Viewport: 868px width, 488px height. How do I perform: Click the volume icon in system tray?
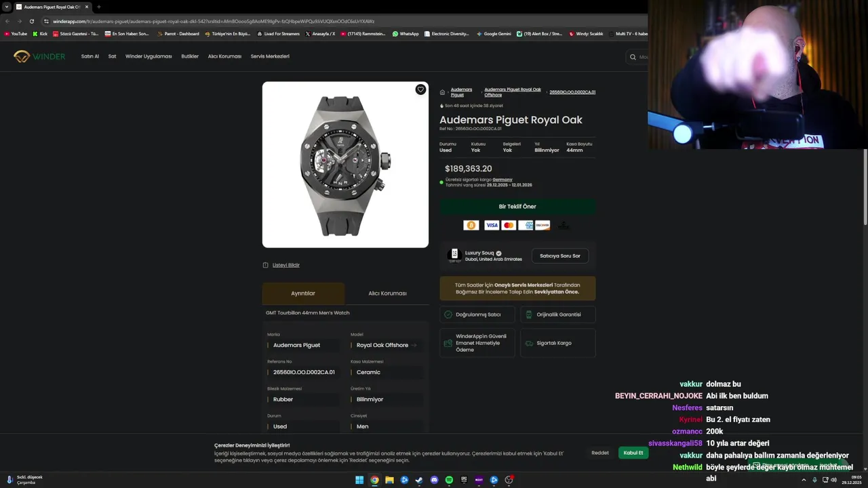tap(833, 480)
